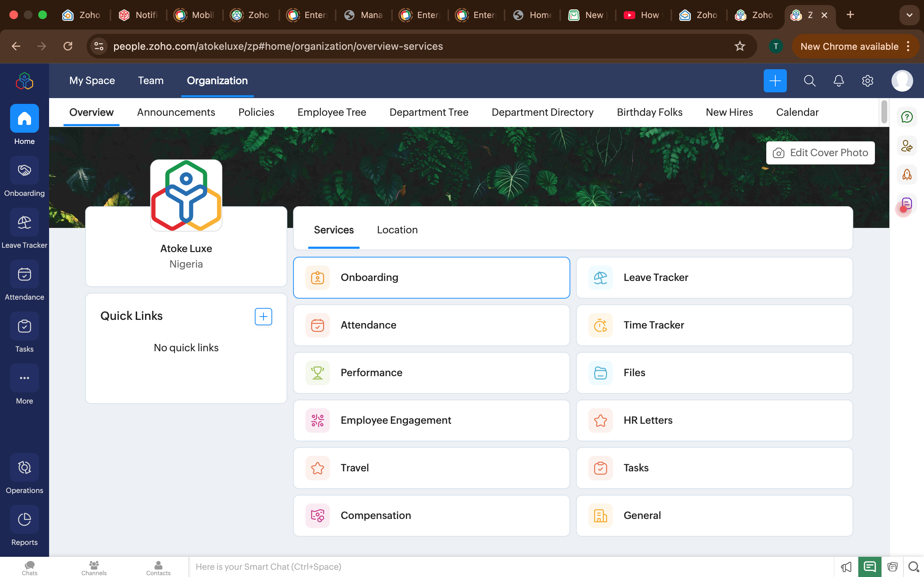Click the announcement megaphone icon in chat bar
924x577 pixels.
tap(846, 567)
